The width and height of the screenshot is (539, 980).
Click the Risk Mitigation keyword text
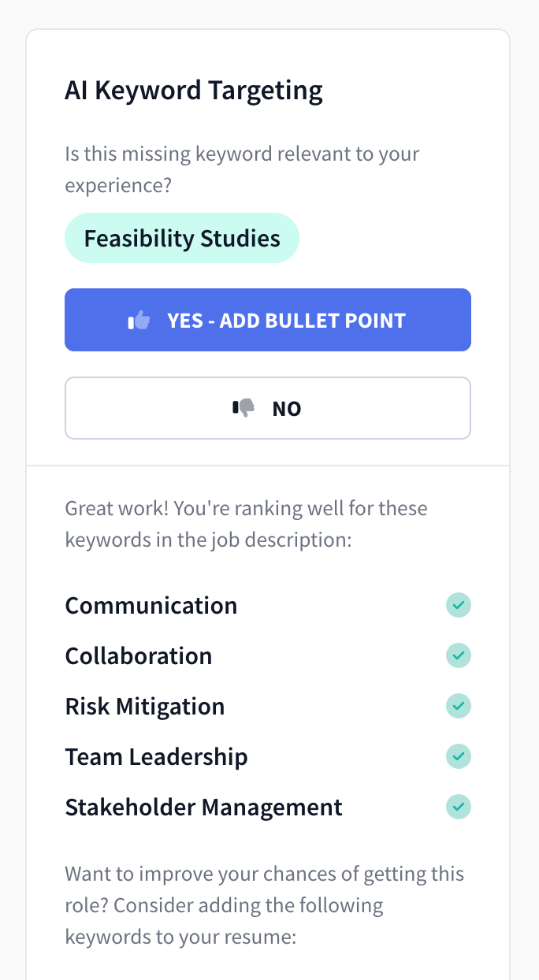click(144, 706)
